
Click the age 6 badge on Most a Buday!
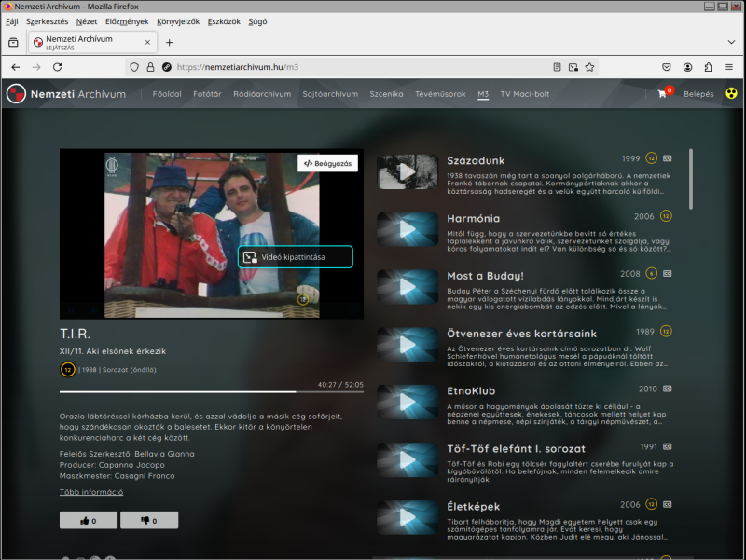(x=651, y=273)
